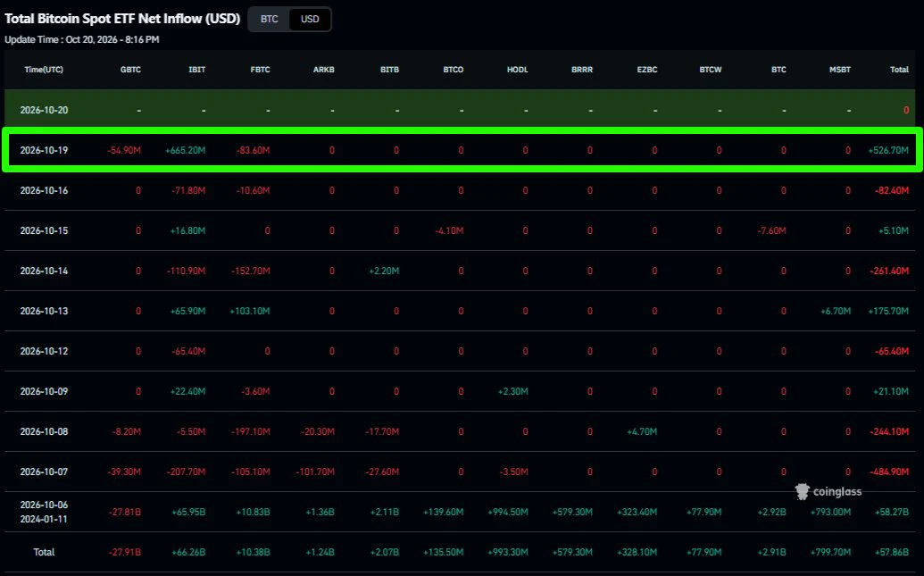The height and width of the screenshot is (576, 924).
Task: Select the 2026-10-16 date cell
Action: [x=45, y=190]
